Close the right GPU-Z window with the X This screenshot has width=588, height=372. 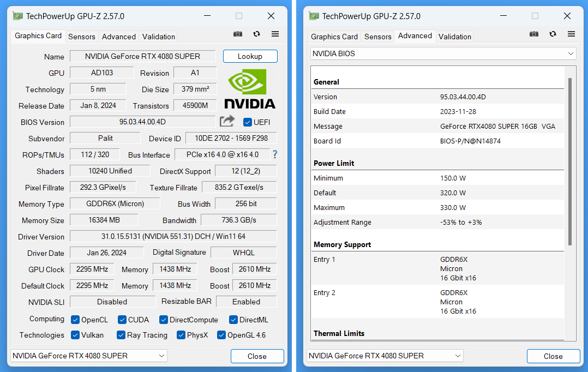click(567, 16)
